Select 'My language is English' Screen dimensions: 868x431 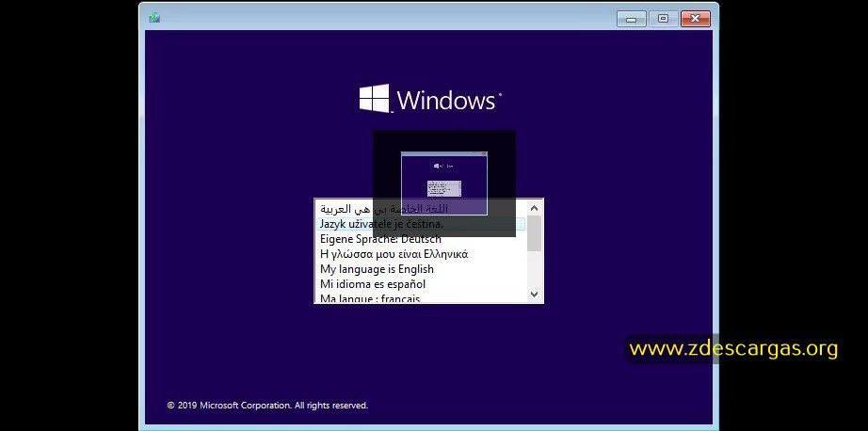coord(421,269)
